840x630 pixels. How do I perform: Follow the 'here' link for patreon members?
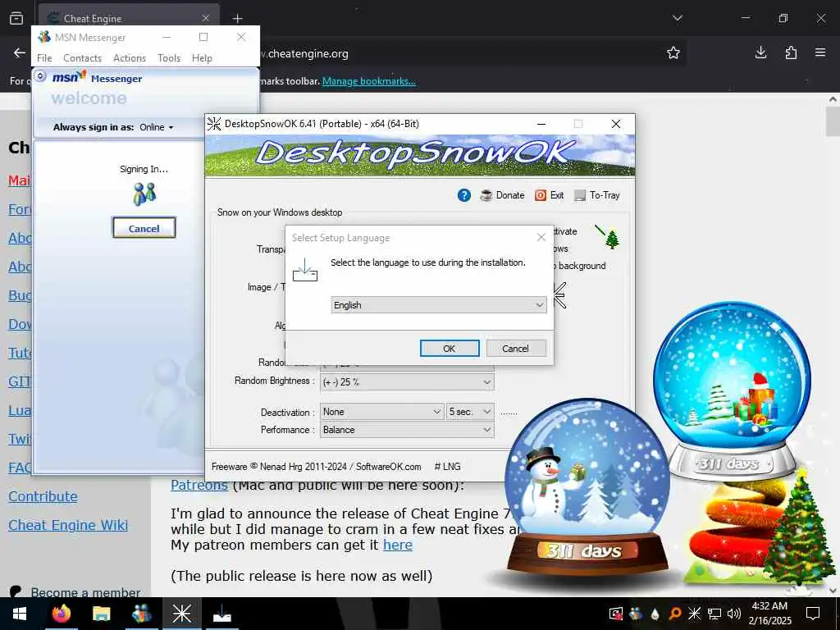tap(398, 545)
